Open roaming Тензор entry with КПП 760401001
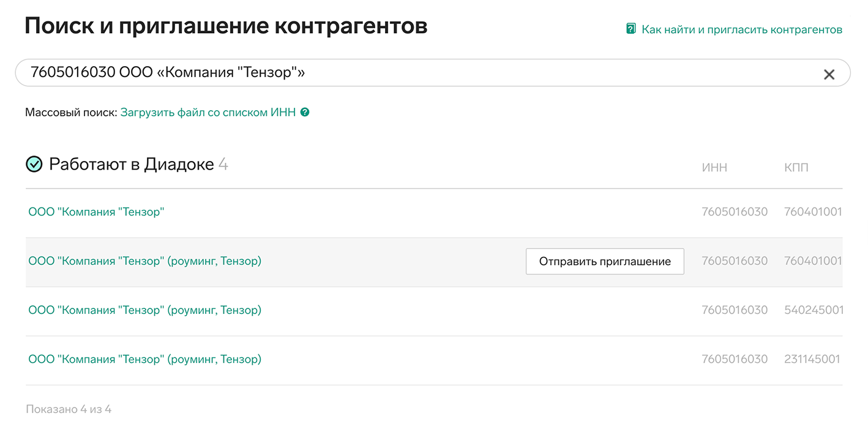 coord(145,261)
